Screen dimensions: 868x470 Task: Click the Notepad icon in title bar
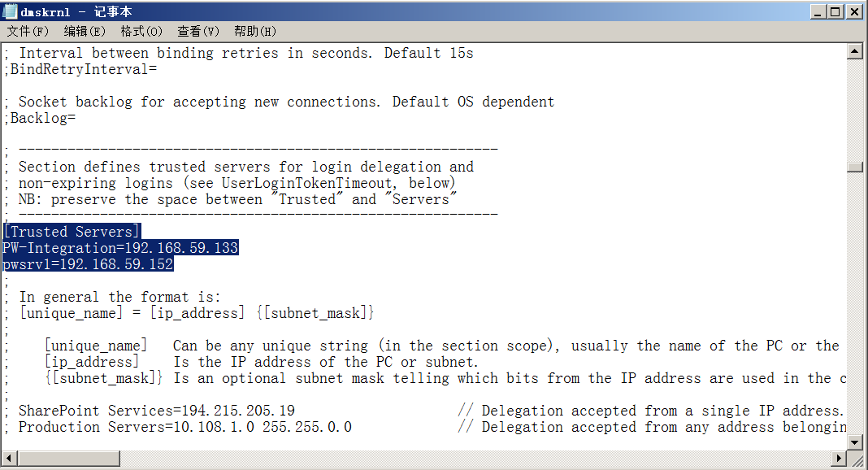[x=10, y=11]
